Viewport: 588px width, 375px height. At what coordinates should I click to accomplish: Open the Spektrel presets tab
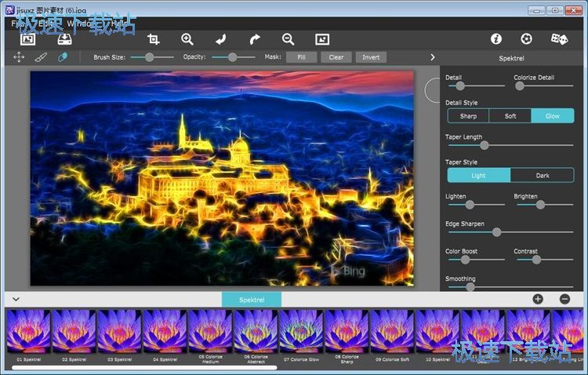(251, 300)
